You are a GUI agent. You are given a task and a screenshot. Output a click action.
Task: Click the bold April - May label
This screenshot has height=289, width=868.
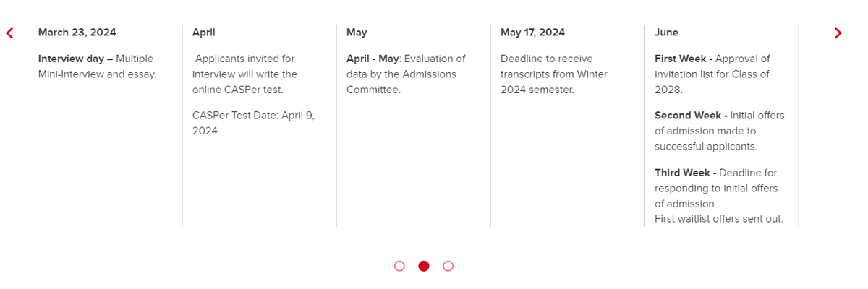pyautogui.click(x=373, y=59)
